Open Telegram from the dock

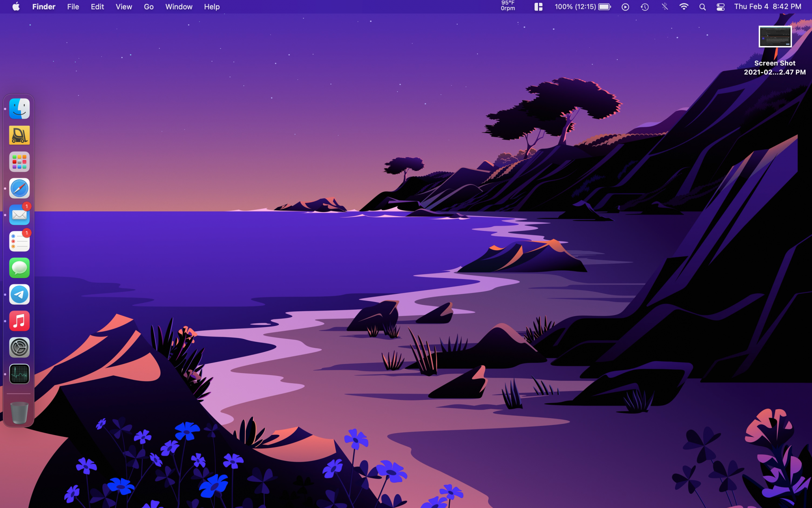coord(19,295)
